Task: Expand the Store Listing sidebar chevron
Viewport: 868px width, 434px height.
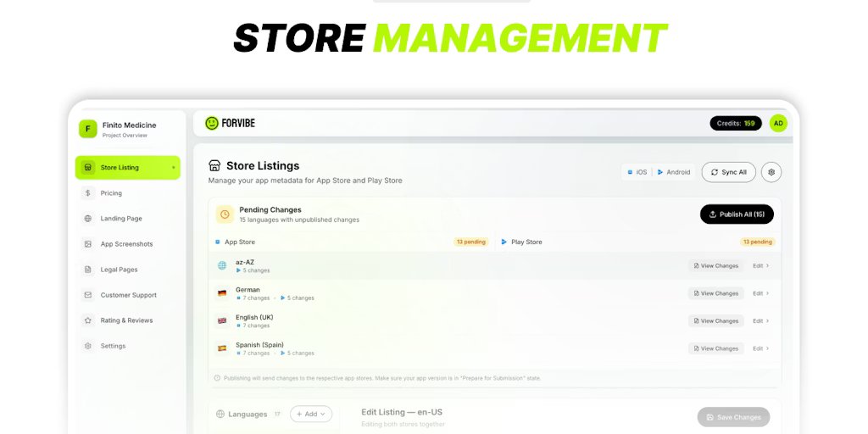Action: pos(173,168)
